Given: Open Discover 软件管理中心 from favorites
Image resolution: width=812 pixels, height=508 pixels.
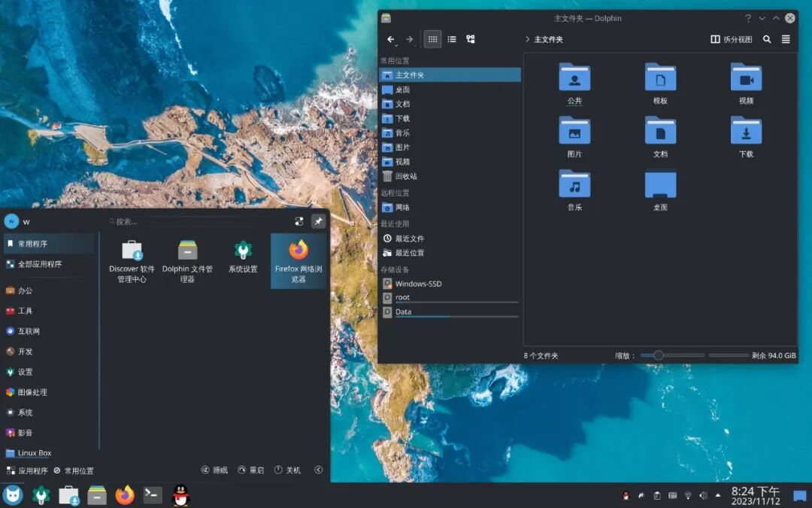Looking at the screenshot, I should click(130, 260).
